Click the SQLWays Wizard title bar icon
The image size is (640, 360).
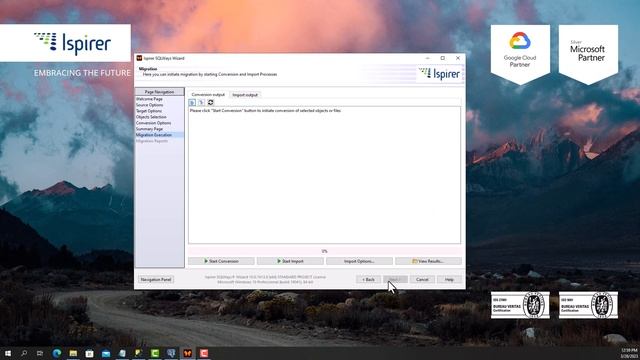(139, 58)
